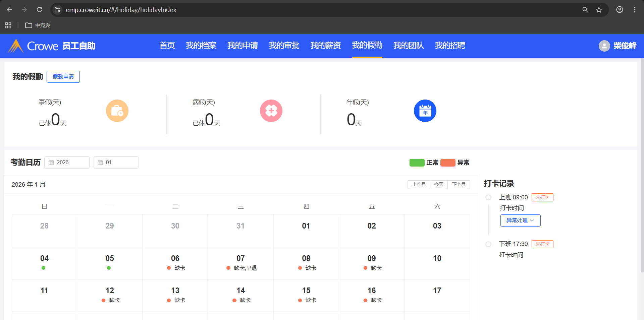Click the pink sick leave medical icon

271,111
